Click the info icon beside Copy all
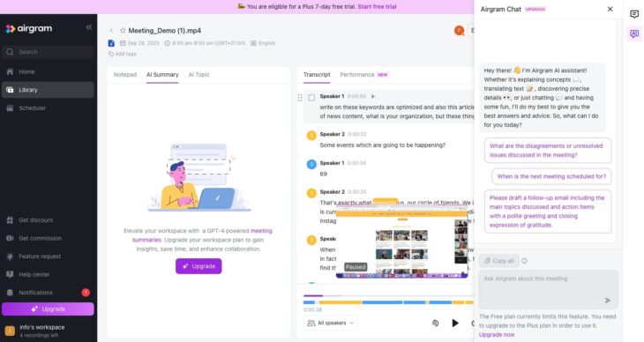Image resolution: width=644 pixels, height=342 pixels. (525, 261)
